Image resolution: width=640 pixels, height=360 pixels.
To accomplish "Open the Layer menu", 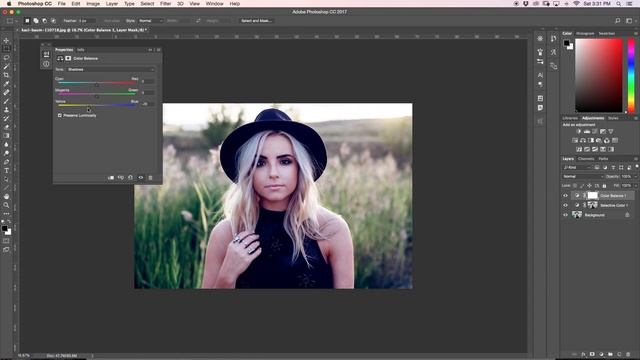I will pos(112,4).
